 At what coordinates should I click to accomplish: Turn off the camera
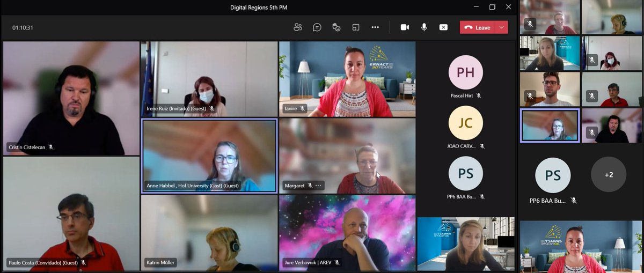(x=405, y=27)
